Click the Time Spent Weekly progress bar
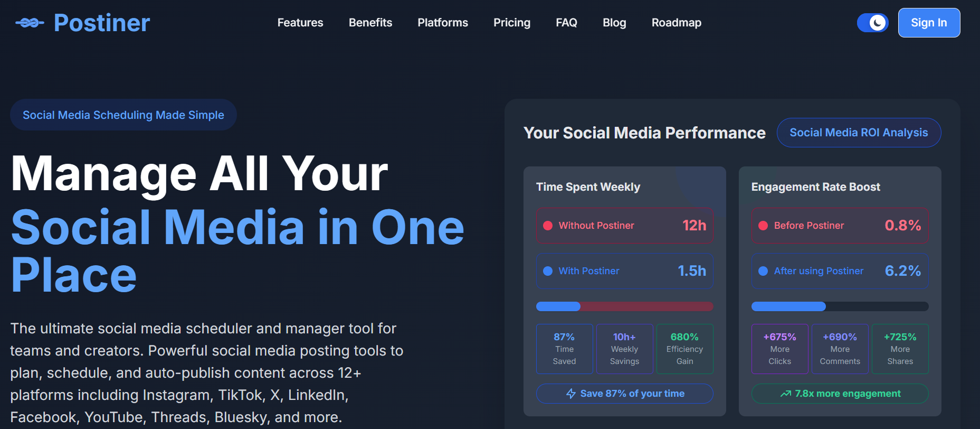 click(x=624, y=306)
